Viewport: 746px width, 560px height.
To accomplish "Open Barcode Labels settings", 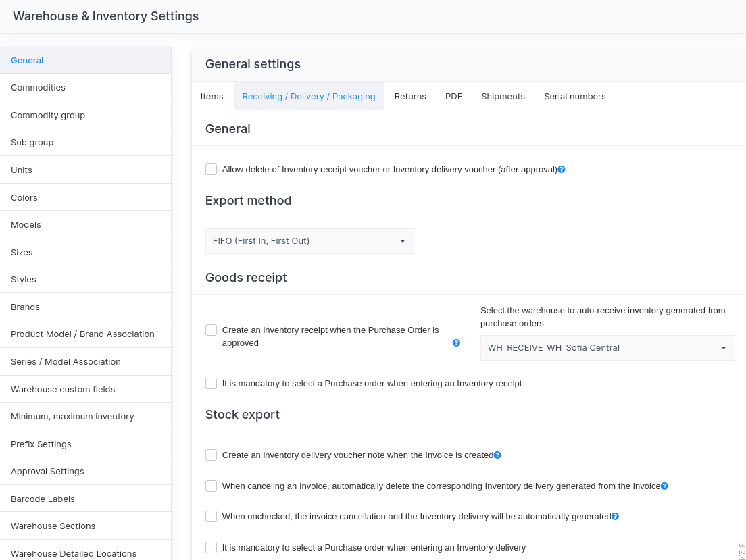I will tap(43, 499).
